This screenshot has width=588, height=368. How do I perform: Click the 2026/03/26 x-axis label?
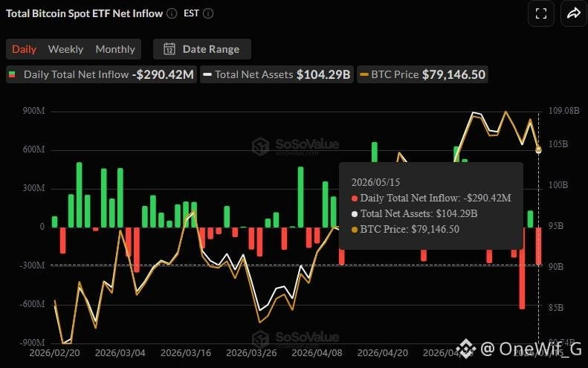click(251, 353)
